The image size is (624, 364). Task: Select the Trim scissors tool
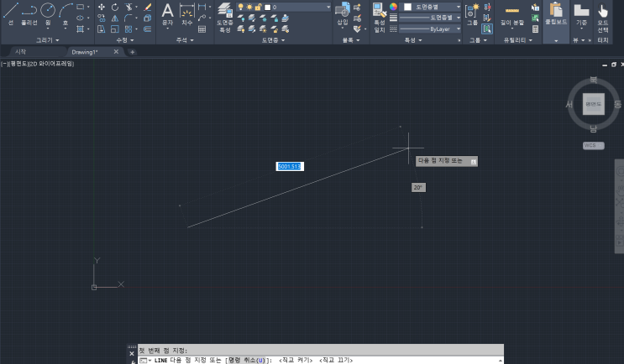[x=128, y=8]
